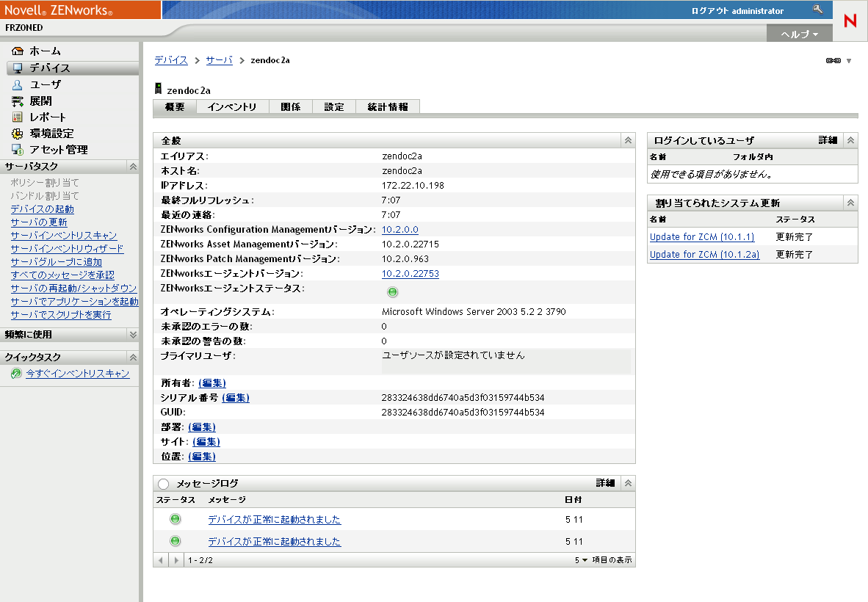Click the Novell N logo
The height and width of the screenshot is (602, 868).
tap(850, 21)
